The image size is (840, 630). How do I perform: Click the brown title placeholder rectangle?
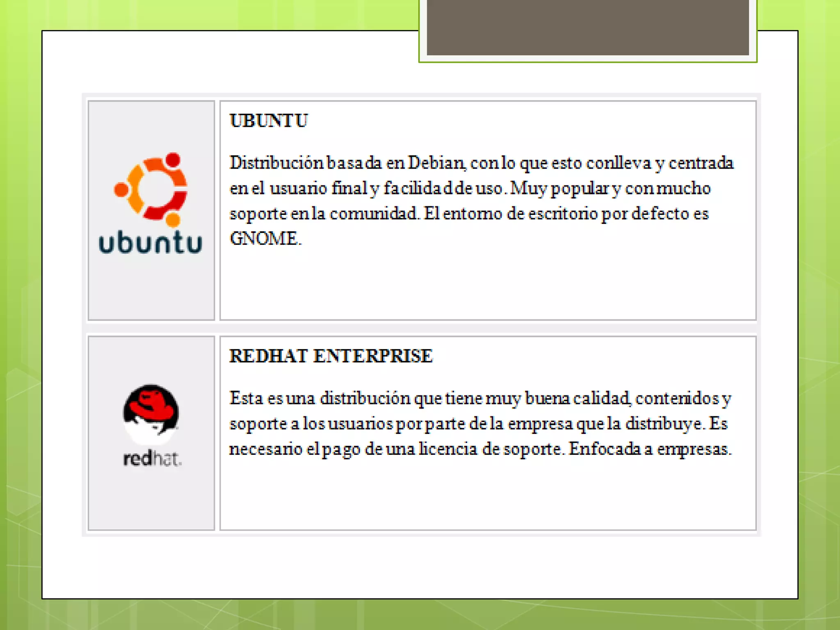(588, 27)
